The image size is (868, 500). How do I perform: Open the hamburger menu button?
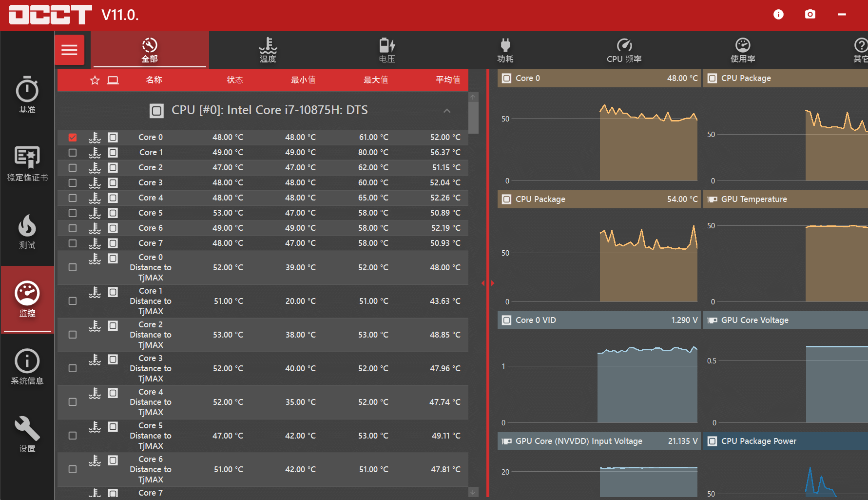[69, 50]
